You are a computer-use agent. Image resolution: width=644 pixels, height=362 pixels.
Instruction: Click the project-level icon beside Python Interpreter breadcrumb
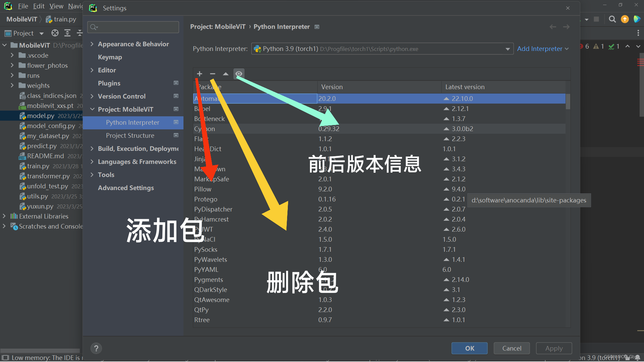point(317,27)
